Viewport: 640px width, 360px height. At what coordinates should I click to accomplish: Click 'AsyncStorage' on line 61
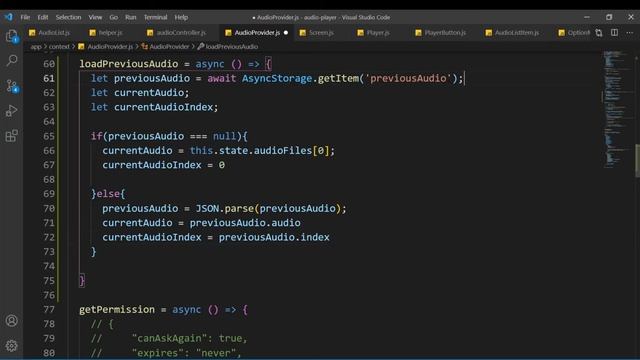tap(277, 78)
